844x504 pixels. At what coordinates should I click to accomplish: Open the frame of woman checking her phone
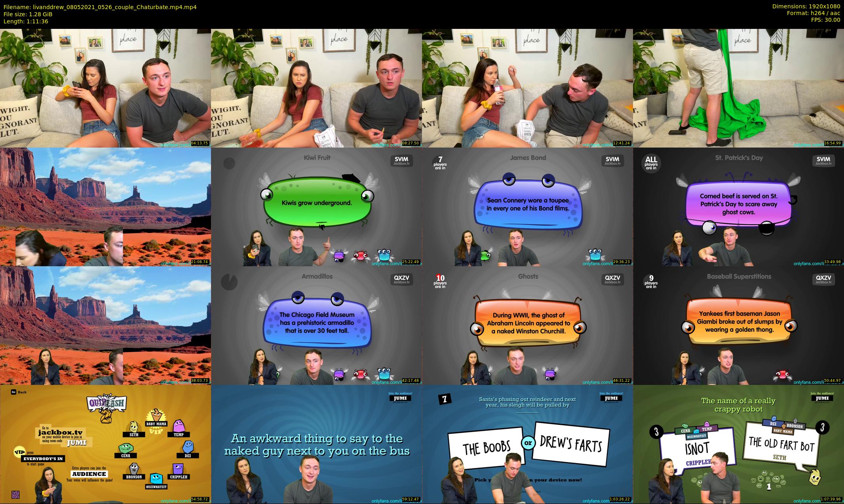pyautogui.click(x=105, y=88)
